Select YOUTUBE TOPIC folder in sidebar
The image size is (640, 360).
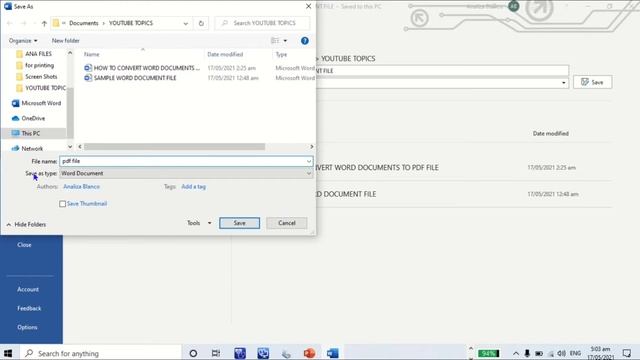pos(41,88)
